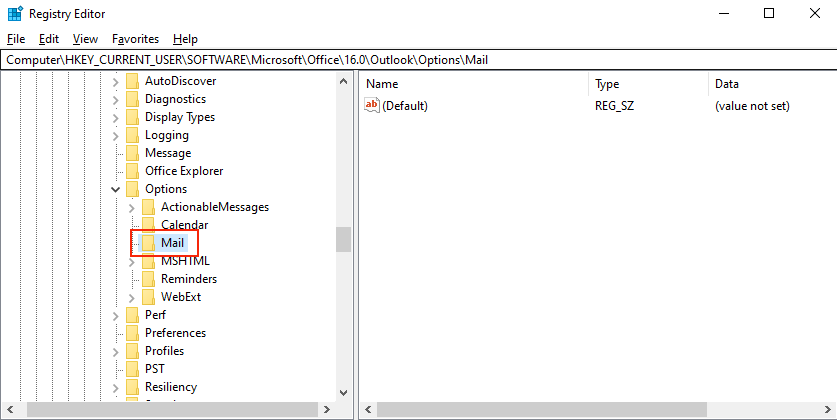This screenshot has width=837, height=420.
Task: Click the Profiles folder icon
Action: coord(132,351)
